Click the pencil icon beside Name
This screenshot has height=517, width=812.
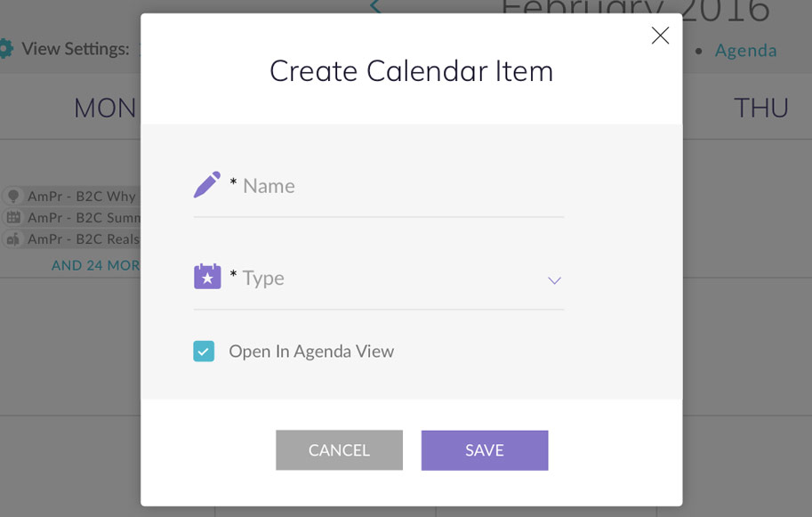206,185
